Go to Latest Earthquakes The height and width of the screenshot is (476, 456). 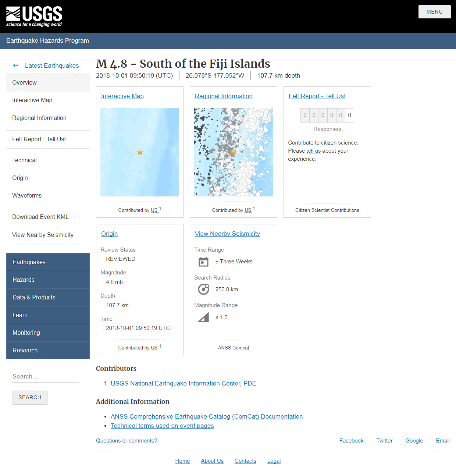click(52, 65)
